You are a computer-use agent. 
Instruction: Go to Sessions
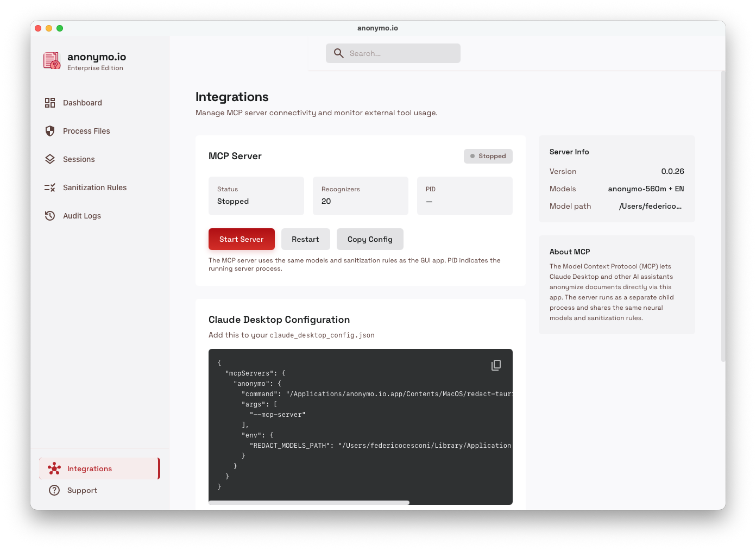99,159
